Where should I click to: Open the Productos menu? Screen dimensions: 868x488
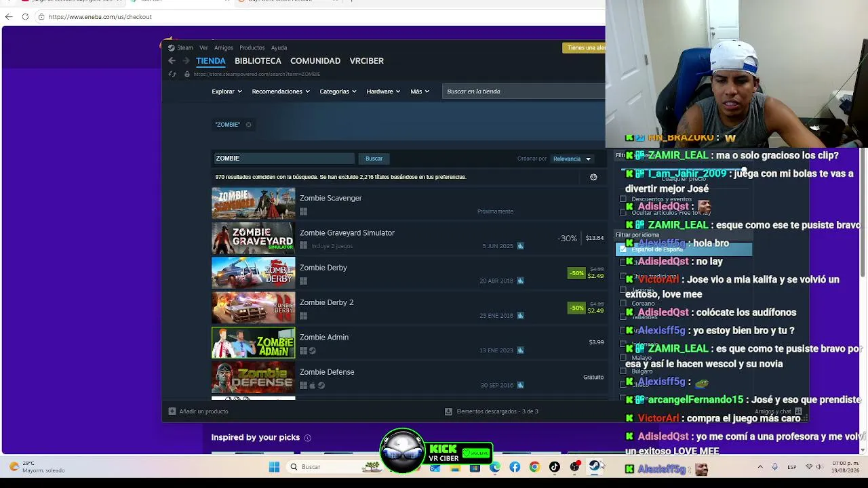click(252, 48)
